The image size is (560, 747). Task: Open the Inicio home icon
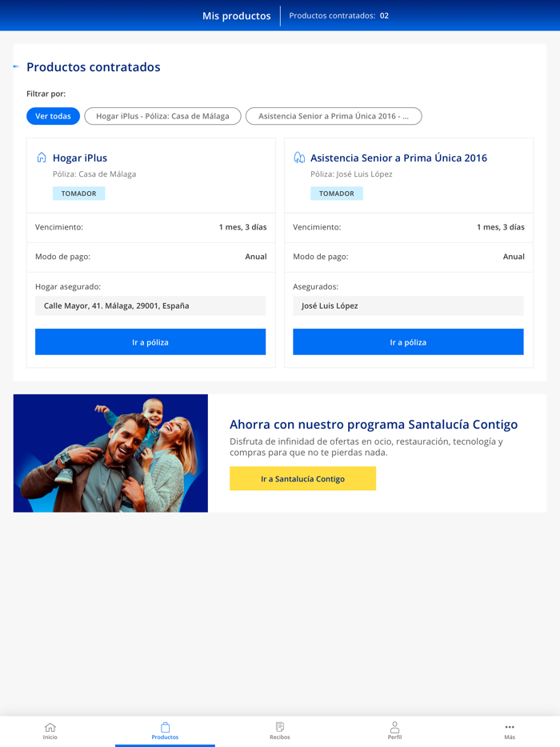coord(50,728)
